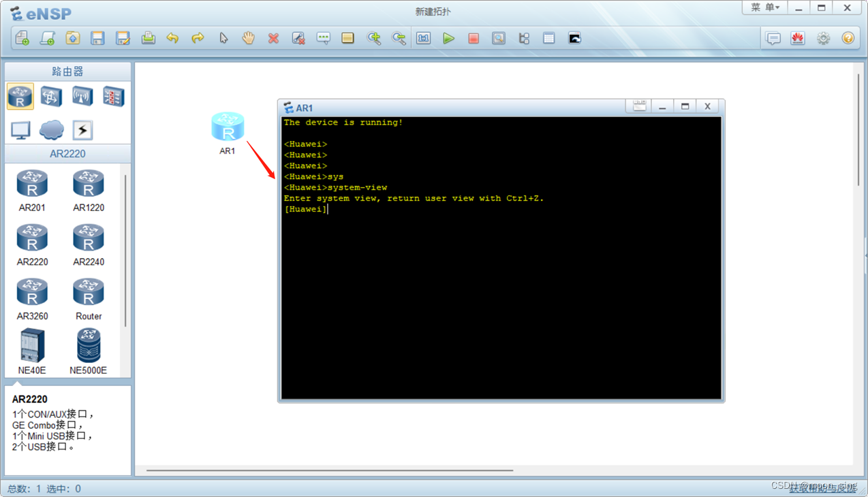
Task: Select the hand pan tool
Action: 248,38
